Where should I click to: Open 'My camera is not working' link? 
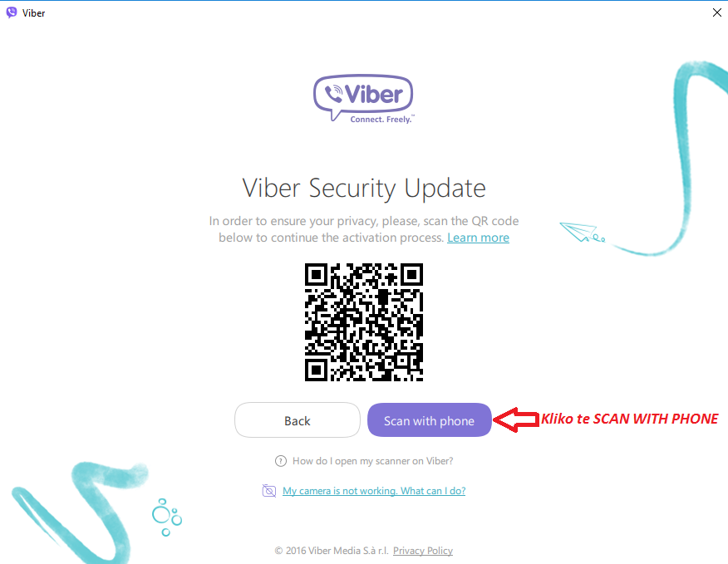374,491
